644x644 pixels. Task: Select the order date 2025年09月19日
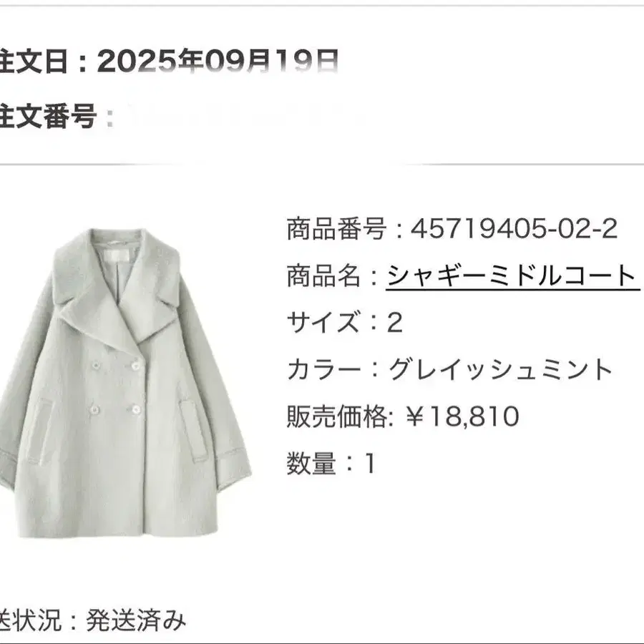[218, 62]
